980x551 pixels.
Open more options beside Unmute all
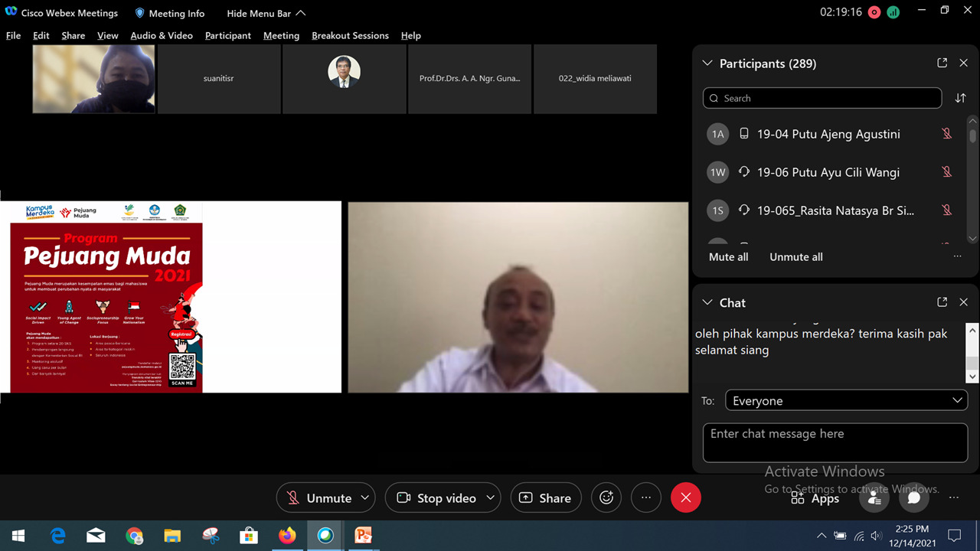957,257
